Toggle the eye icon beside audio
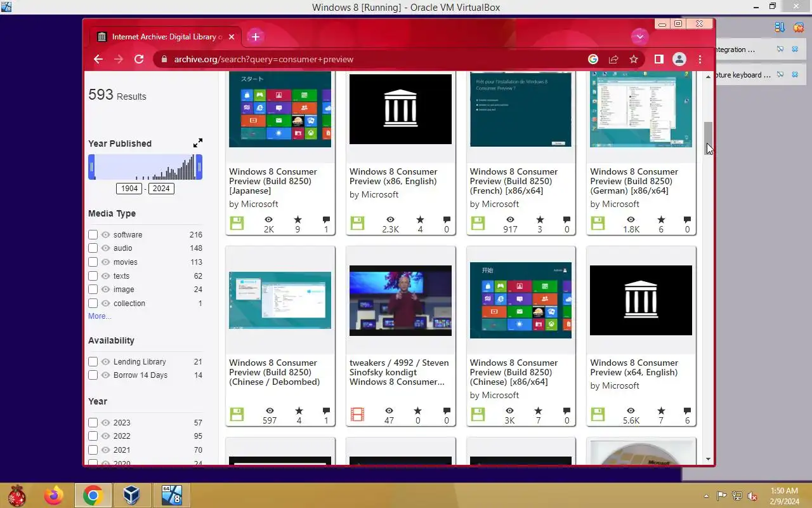 point(105,248)
